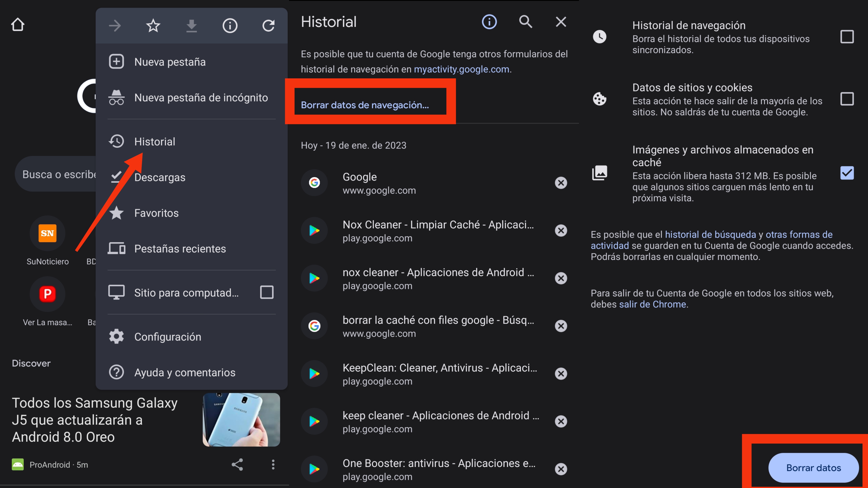868x488 pixels.
Task: Reload the page with refresh icon
Action: coord(268,26)
